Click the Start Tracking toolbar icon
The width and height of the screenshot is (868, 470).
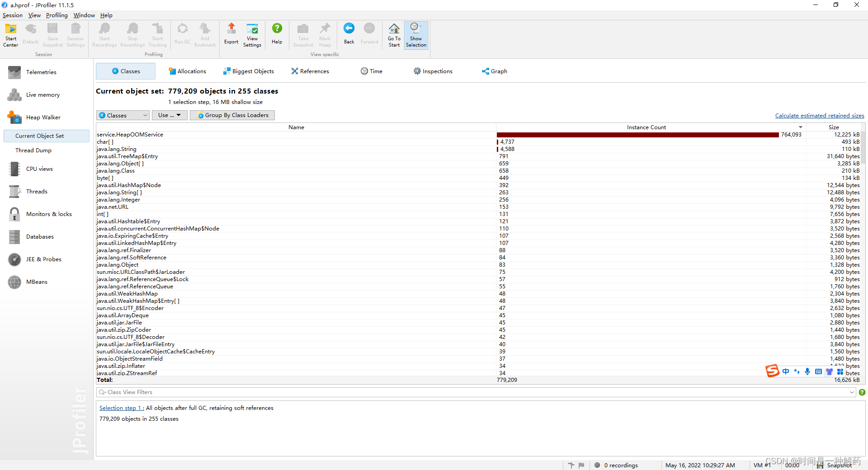pos(157,35)
